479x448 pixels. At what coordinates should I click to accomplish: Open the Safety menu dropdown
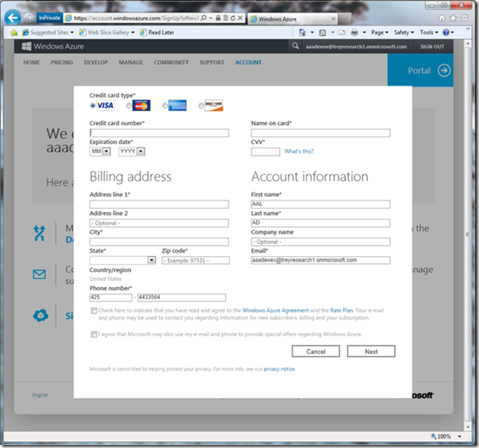pyautogui.click(x=404, y=33)
